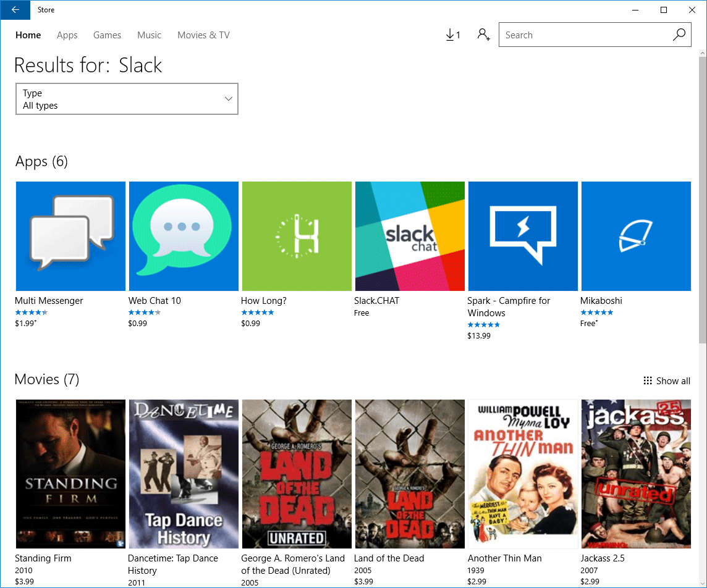
Task: Open the downloads queue icon
Action: [x=453, y=35]
